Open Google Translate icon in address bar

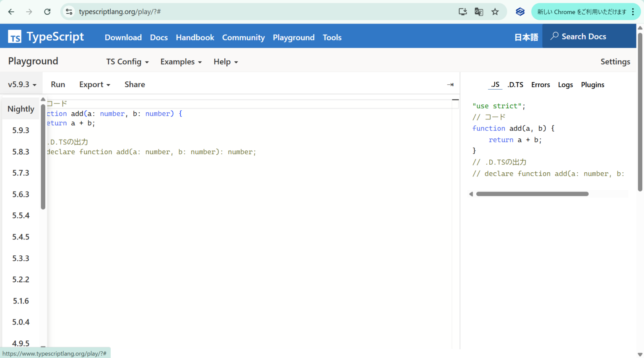478,11
